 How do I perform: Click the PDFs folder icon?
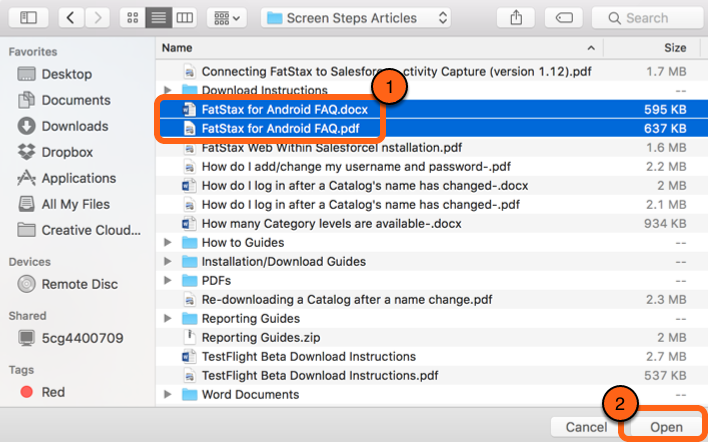[190, 280]
